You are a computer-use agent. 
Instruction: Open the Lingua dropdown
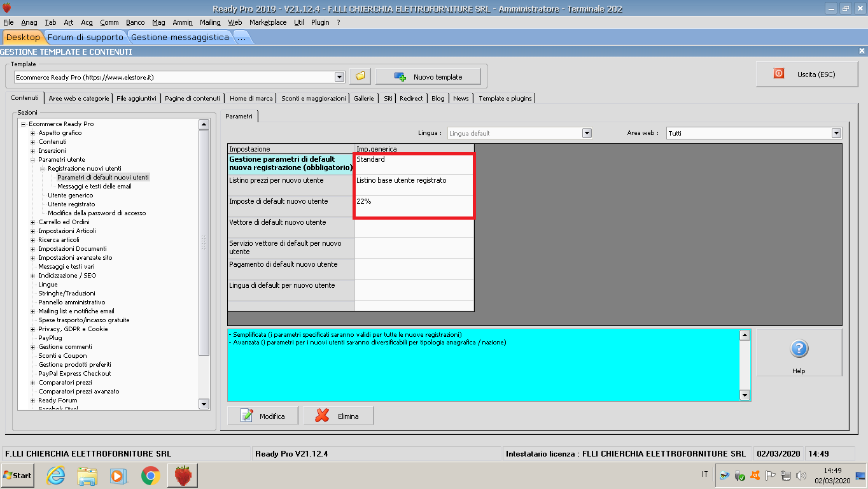pos(587,133)
